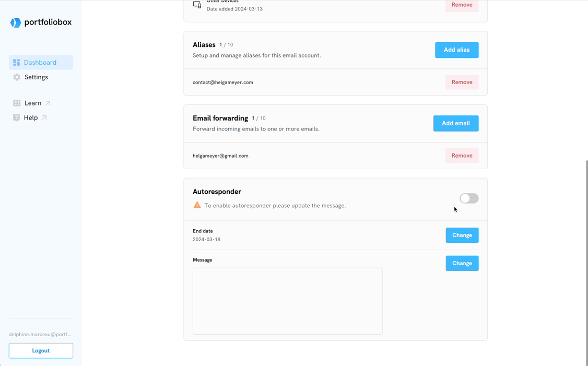This screenshot has width=588, height=366.
Task: Click the portfoliobox logo icon
Action: point(16,22)
